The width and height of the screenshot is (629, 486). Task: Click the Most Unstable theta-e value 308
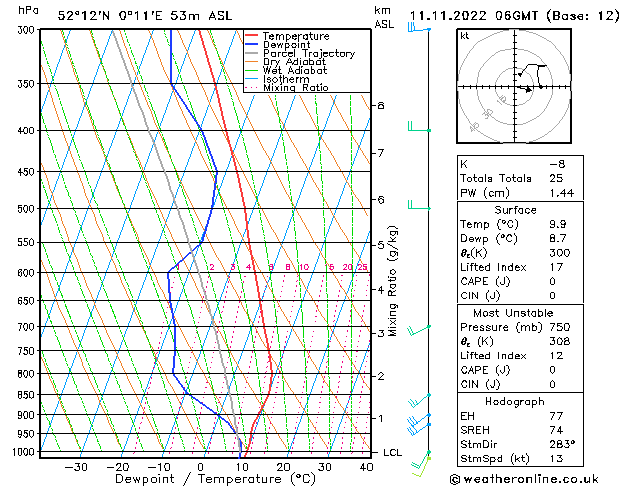[x=560, y=341]
